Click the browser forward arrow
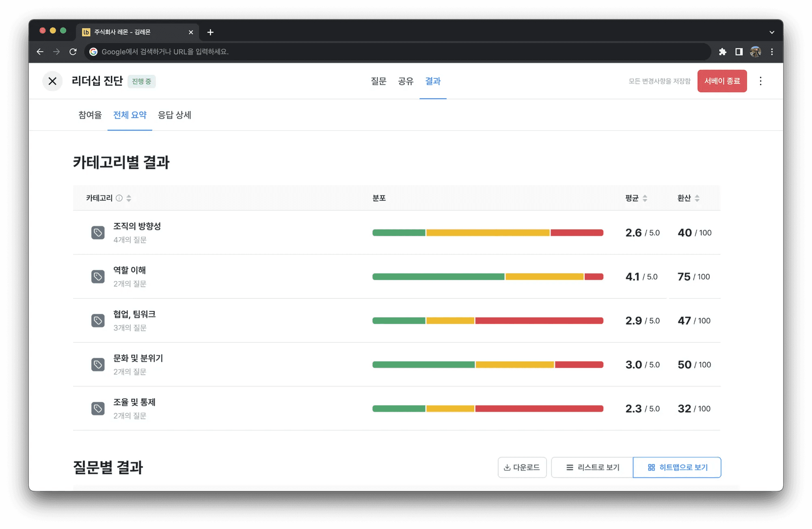 [x=56, y=52]
